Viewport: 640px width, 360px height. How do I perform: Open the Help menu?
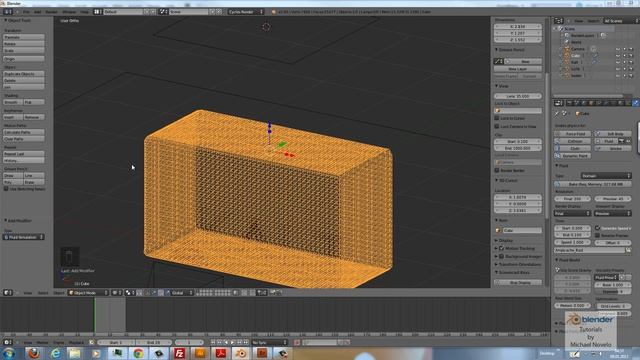[x=84, y=12]
